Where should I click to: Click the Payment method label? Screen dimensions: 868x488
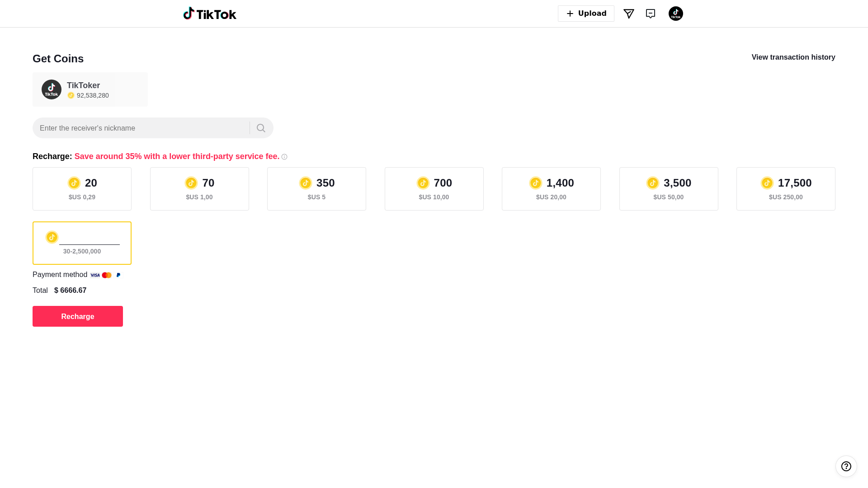60,275
